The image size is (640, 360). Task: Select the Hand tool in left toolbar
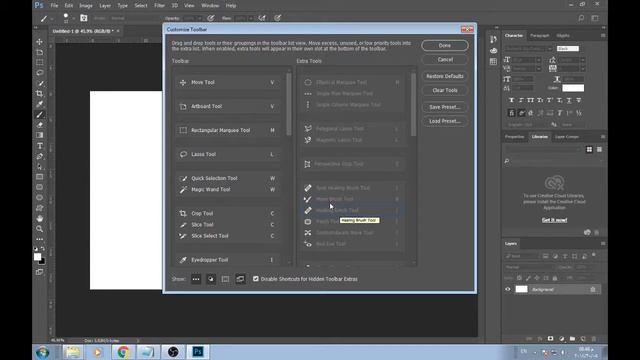40,218
